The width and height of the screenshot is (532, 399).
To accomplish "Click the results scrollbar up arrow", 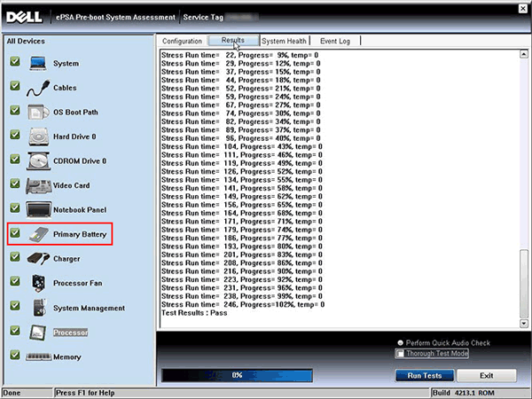I will coord(524,54).
